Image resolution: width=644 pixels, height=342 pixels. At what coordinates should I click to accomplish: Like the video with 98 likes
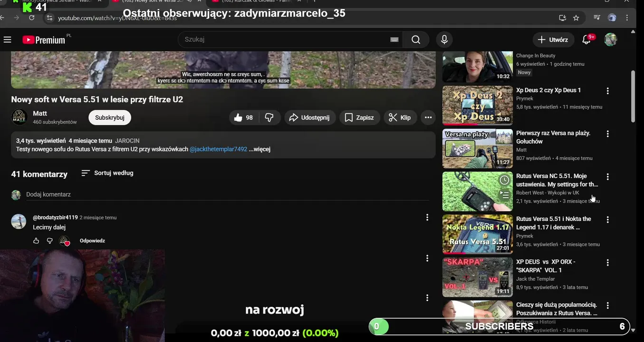pyautogui.click(x=244, y=117)
